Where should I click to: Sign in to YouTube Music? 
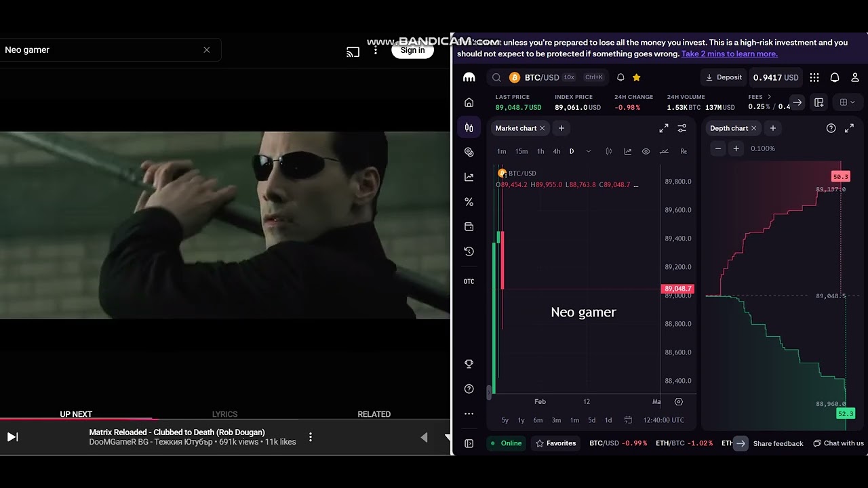pyautogui.click(x=412, y=50)
